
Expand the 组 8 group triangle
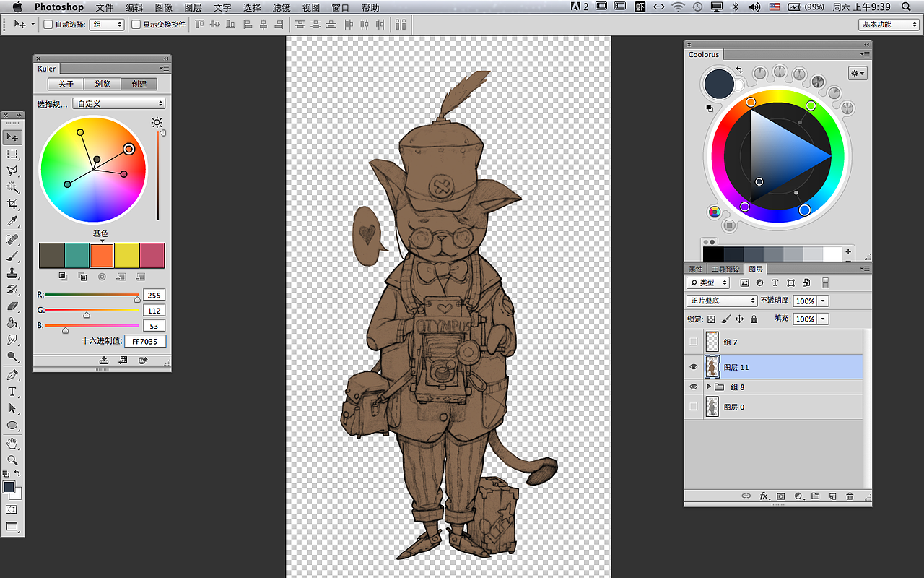pyautogui.click(x=709, y=387)
